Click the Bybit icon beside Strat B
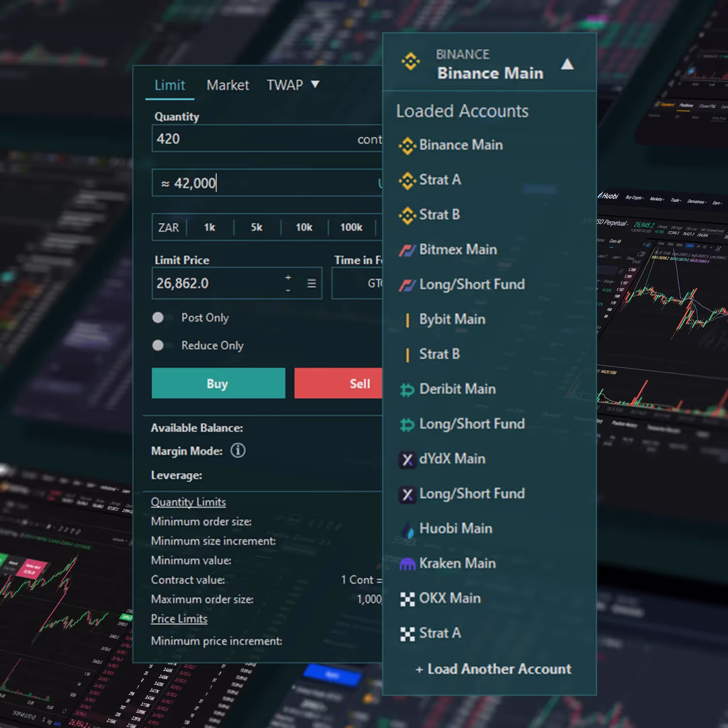 (x=407, y=355)
